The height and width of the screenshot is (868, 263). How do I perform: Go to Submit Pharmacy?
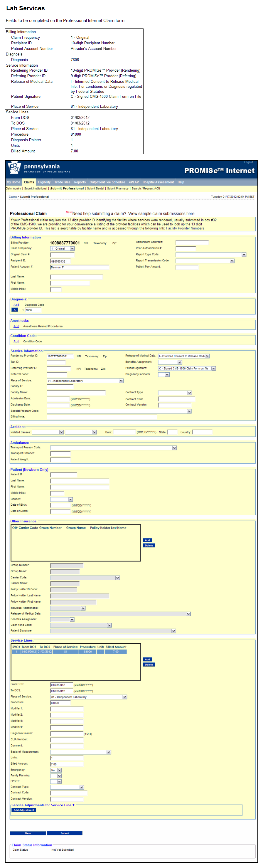(117, 188)
